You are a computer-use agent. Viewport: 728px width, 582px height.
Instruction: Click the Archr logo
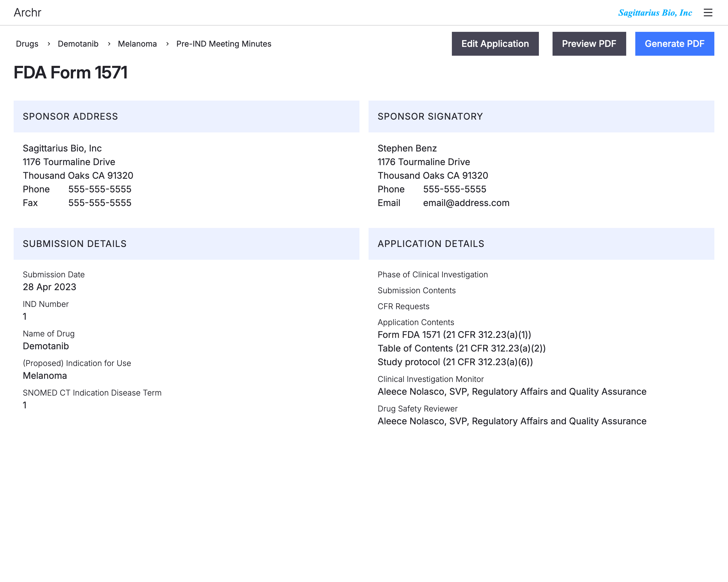[27, 13]
